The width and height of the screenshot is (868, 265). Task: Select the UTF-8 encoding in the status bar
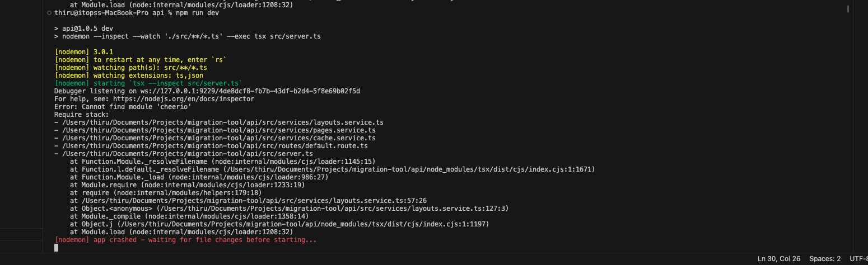[x=858, y=259]
